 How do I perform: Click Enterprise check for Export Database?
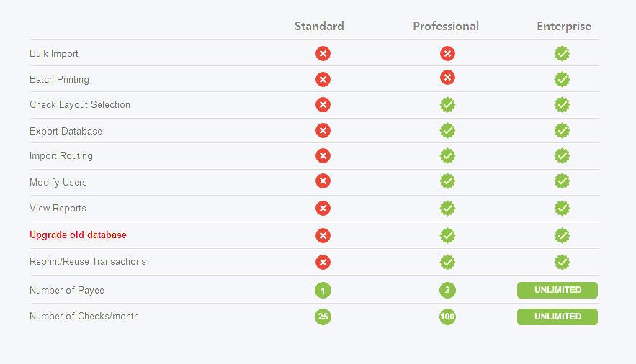(563, 131)
